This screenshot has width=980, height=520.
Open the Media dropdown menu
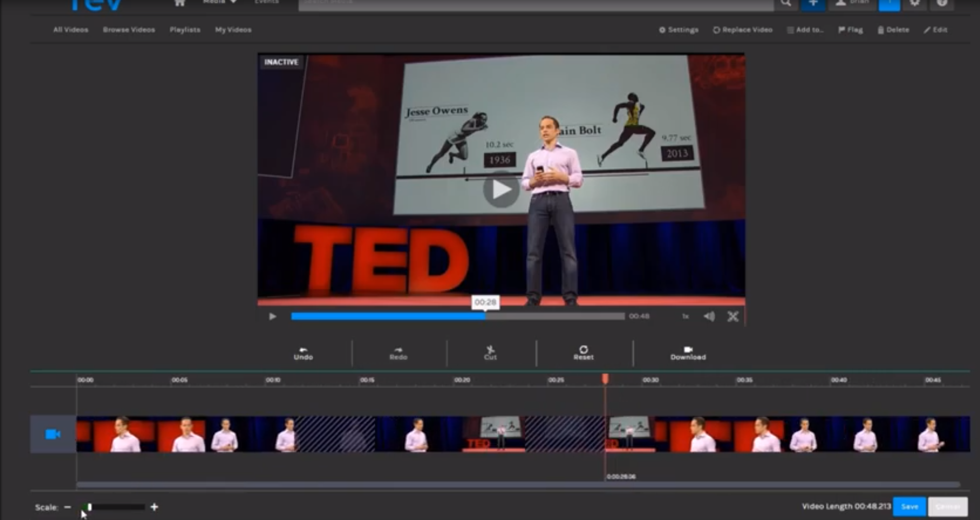[x=219, y=2]
